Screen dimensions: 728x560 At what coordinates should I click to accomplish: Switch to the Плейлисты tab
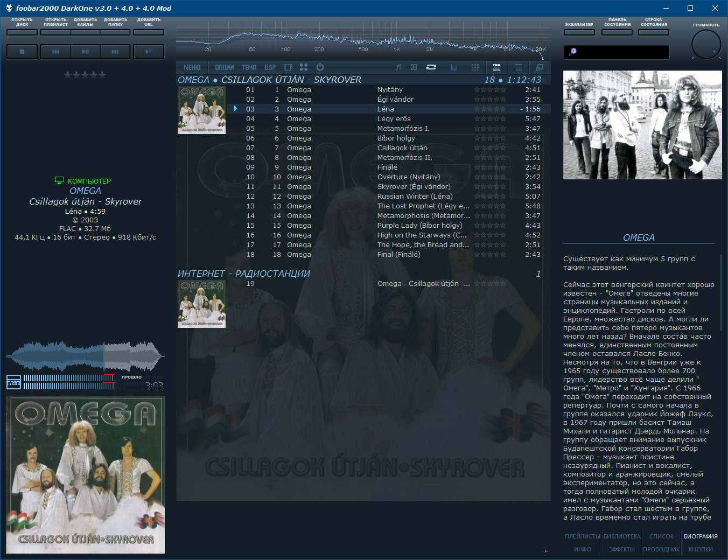[583, 536]
